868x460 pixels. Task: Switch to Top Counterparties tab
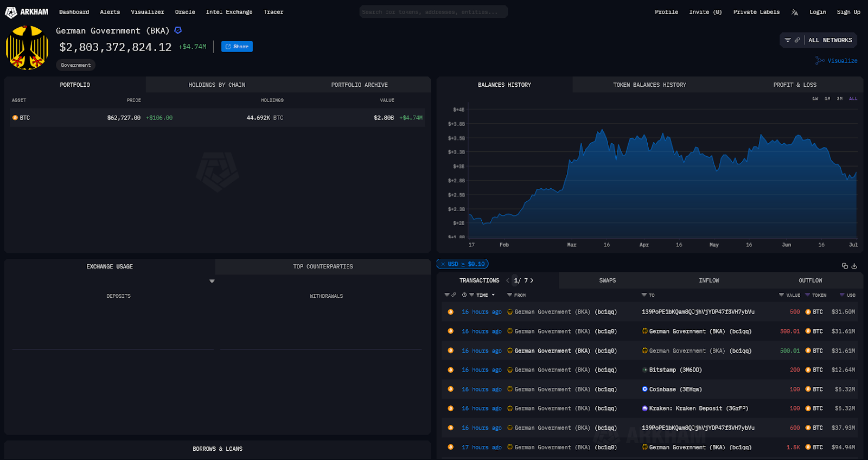[x=323, y=266]
